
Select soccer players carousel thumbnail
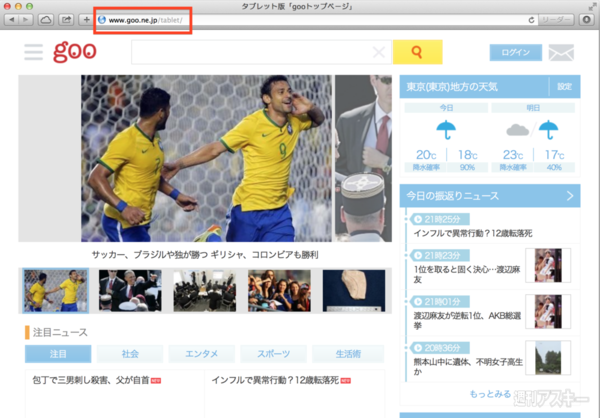click(55, 291)
